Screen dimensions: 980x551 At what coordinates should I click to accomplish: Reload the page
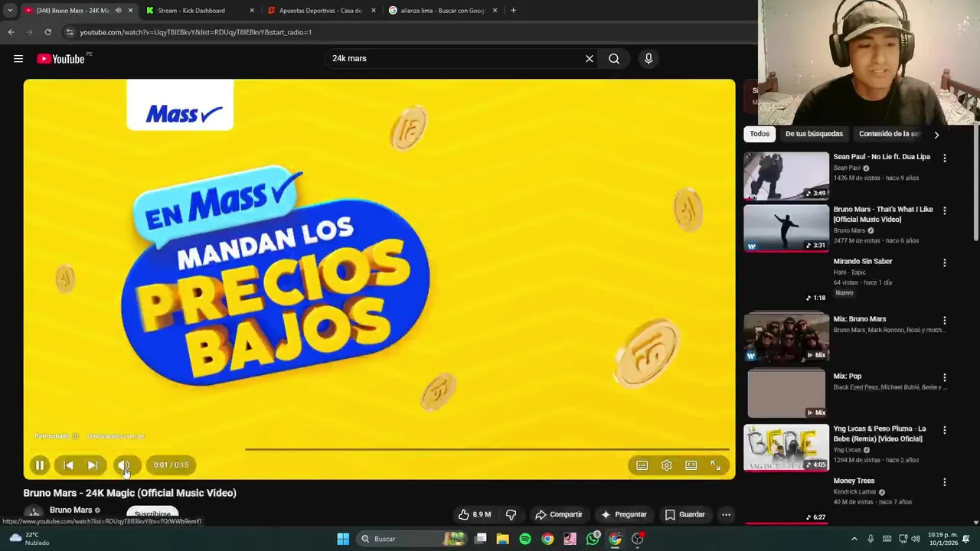point(47,32)
